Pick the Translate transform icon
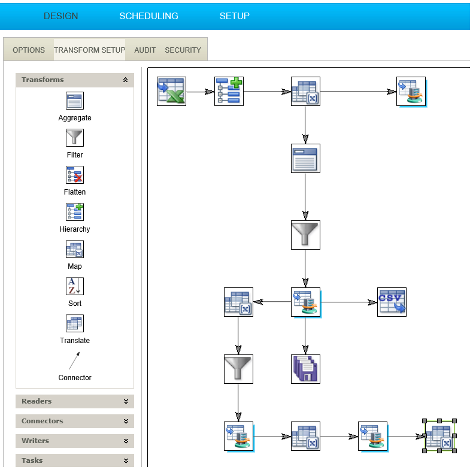This screenshot has width=476, height=473. coord(75,323)
